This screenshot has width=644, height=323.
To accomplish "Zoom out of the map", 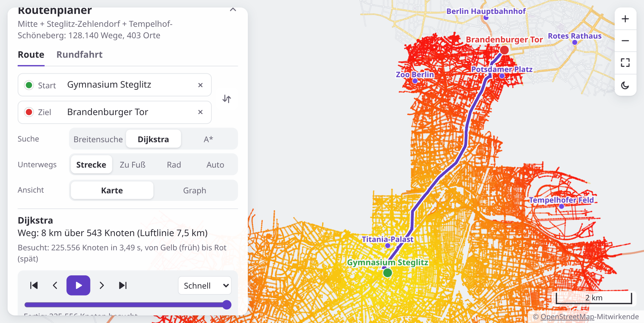I will [625, 41].
